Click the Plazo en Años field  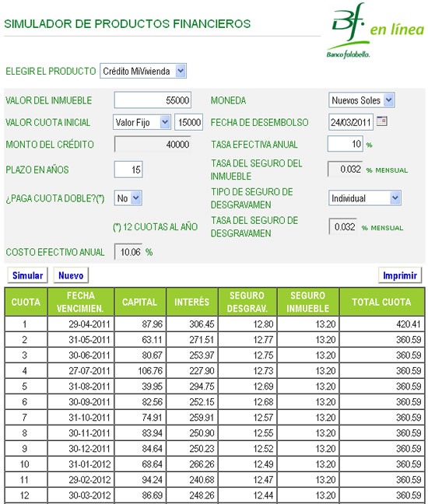128,170
